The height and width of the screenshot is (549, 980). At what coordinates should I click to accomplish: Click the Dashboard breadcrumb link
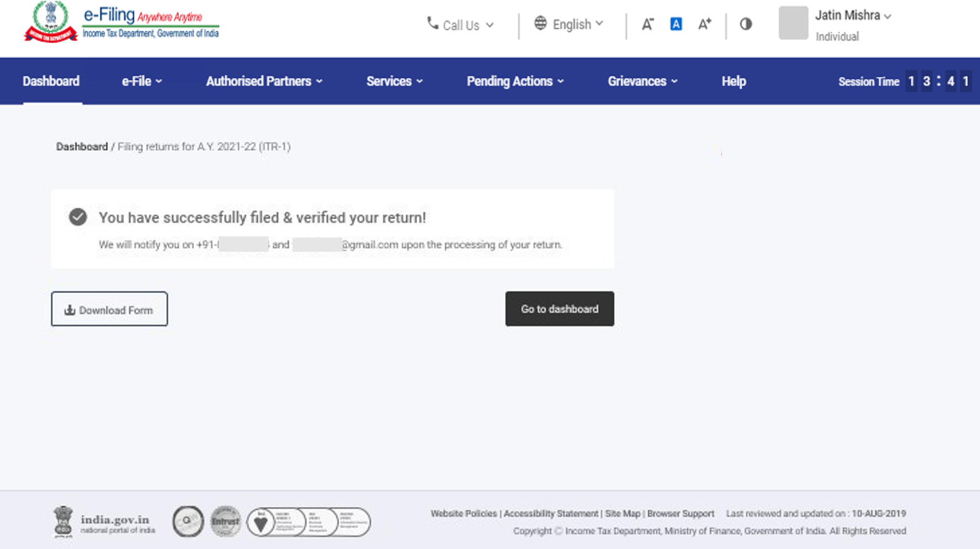pos(82,146)
